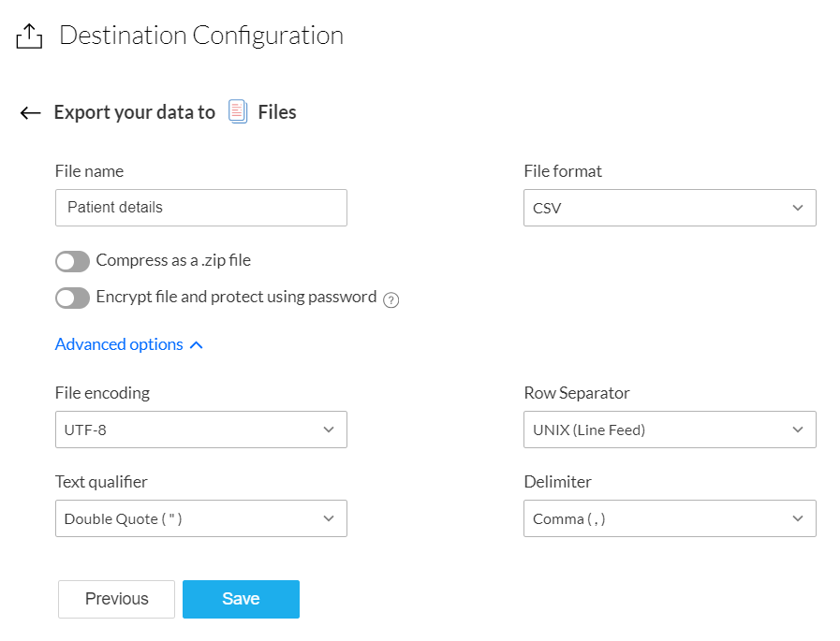Click the Previous button
This screenshot has width=840, height=641.
116,599
